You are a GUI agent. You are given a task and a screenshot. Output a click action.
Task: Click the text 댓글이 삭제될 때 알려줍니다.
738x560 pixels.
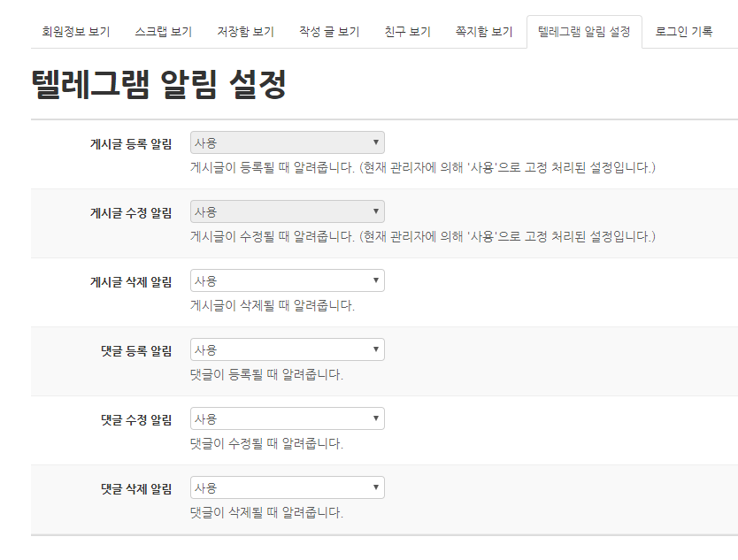[267, 512]
